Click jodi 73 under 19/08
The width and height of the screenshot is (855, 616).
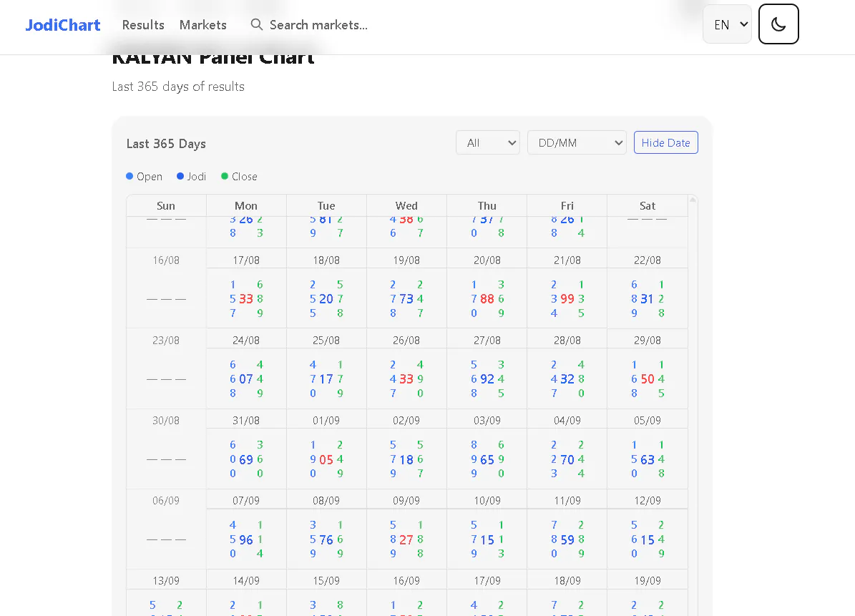(x=406, y=299)
